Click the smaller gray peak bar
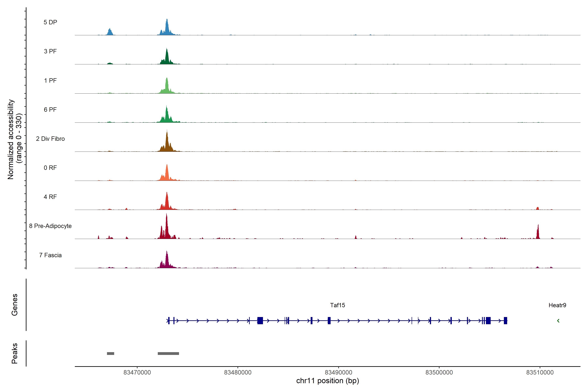The height and width of the screenshot is (392, 588). pyautogui.click(x=111, y=353)
